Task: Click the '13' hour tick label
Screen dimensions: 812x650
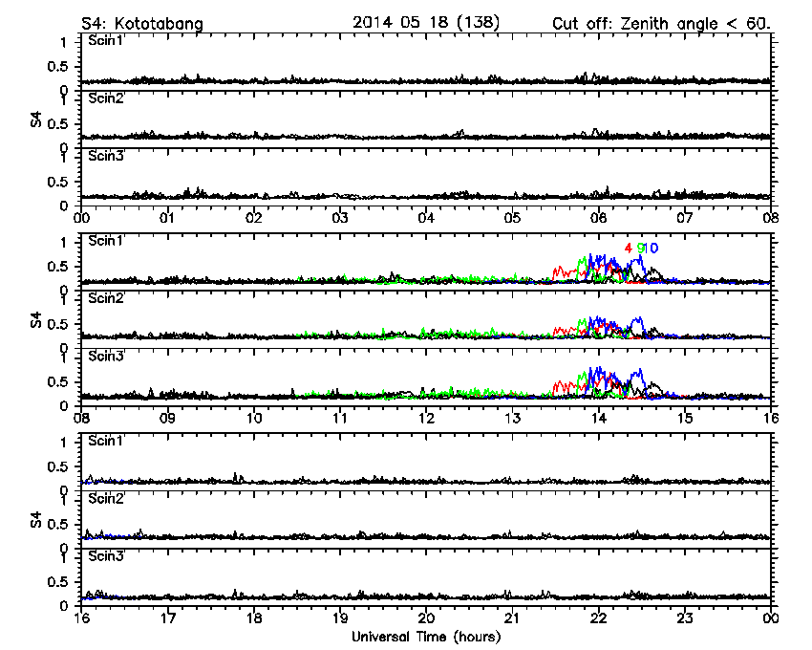Action: click(x=512, y=418)
